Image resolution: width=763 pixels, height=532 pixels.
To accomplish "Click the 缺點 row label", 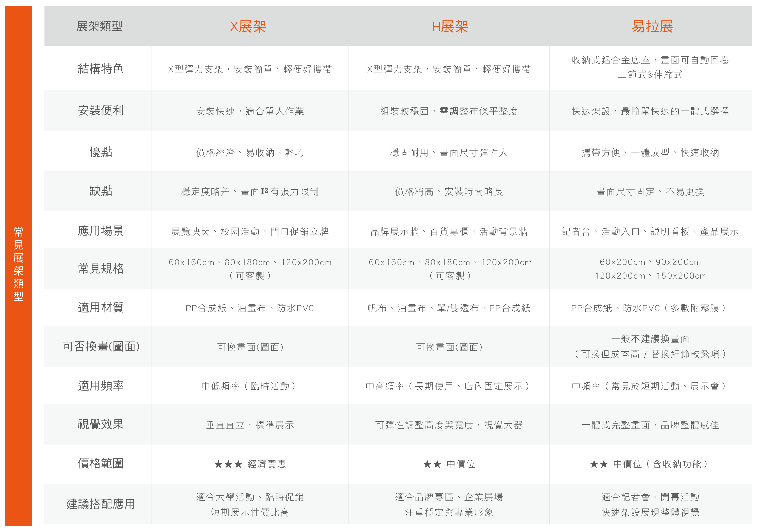I will [100, 191].
